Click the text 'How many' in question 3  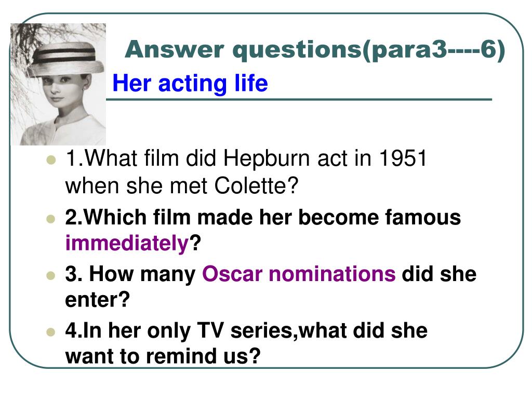142,274
